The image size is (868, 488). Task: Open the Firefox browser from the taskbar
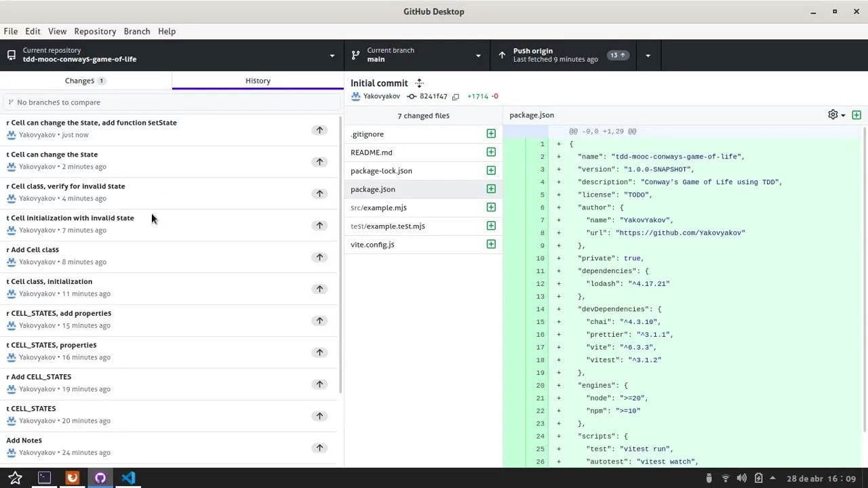click(x=72, y=478)
